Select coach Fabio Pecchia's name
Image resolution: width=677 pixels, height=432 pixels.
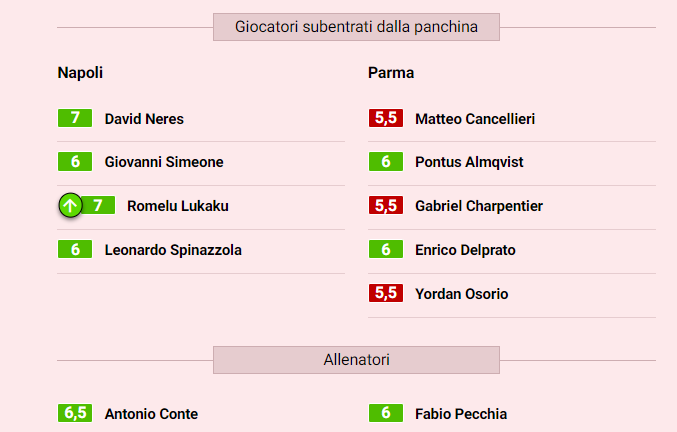click(461, 414)
